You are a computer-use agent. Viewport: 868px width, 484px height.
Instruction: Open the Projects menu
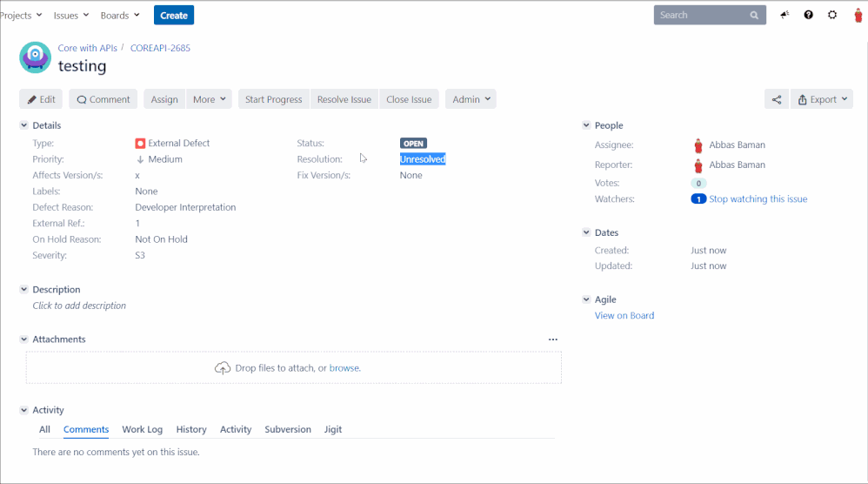pyautogui.click(x=21, y=16)
